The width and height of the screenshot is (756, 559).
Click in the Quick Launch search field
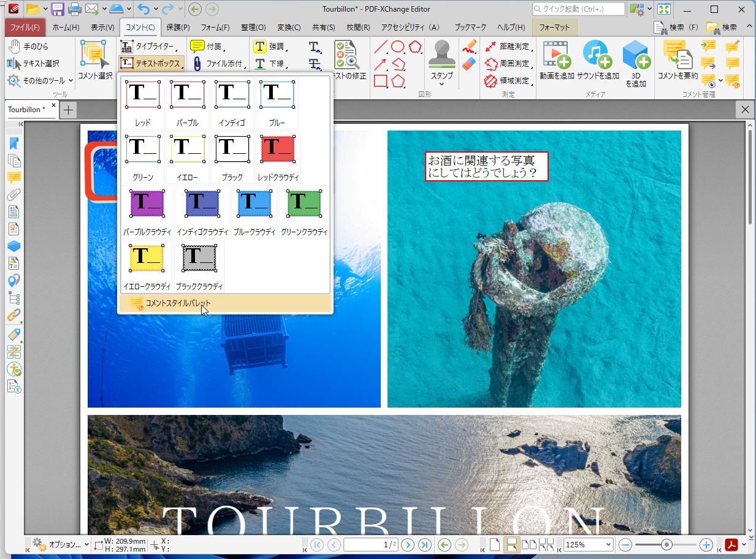point(579,9)
